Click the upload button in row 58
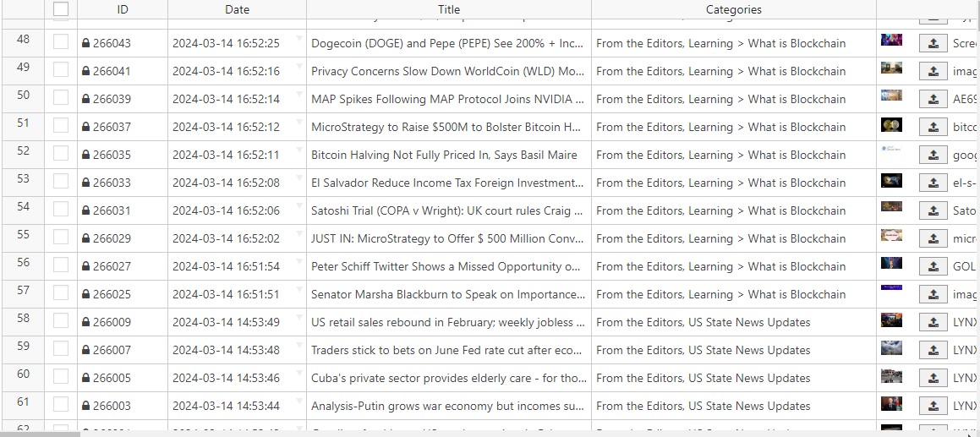Viewport: 980px width, 437px height. [x=933, y=323]
